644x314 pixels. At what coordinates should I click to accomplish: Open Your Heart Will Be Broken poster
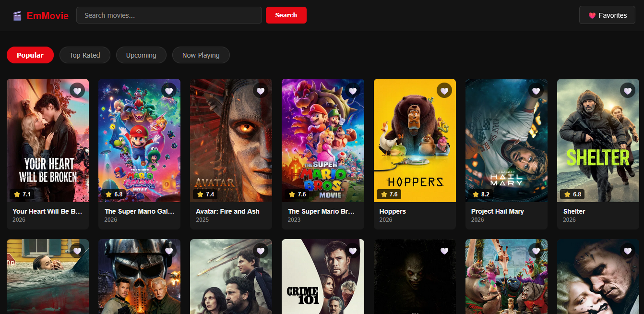pos(48,140)
